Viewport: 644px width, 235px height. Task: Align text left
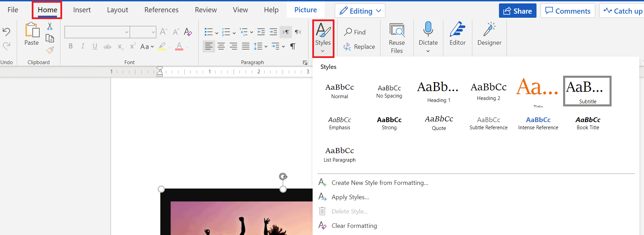pos(209,46)
